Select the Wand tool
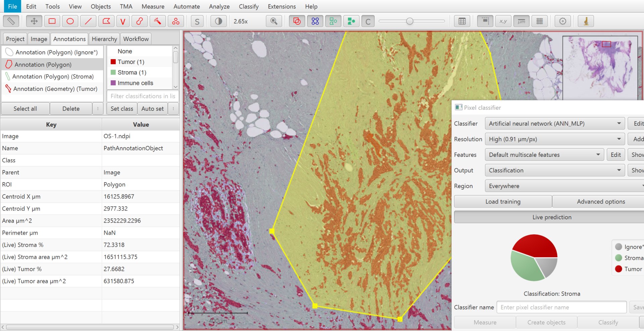The height and width of the screenshot is (331, 644). tap(158, 21)
